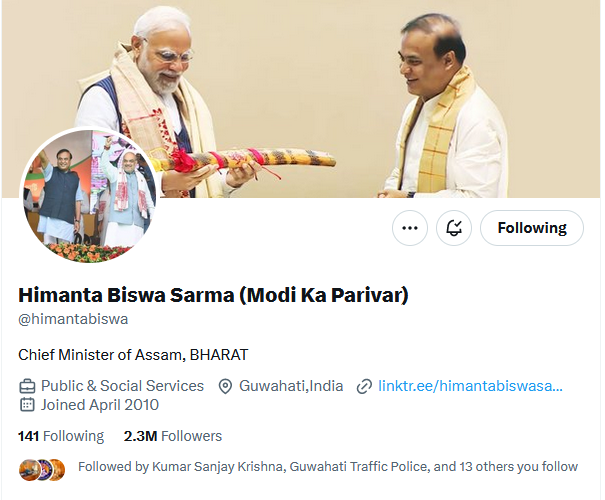Screen dimensions: 605x500
Task: Open the linktr.ee/himantabiswasa link
Action: coord(470,386)
